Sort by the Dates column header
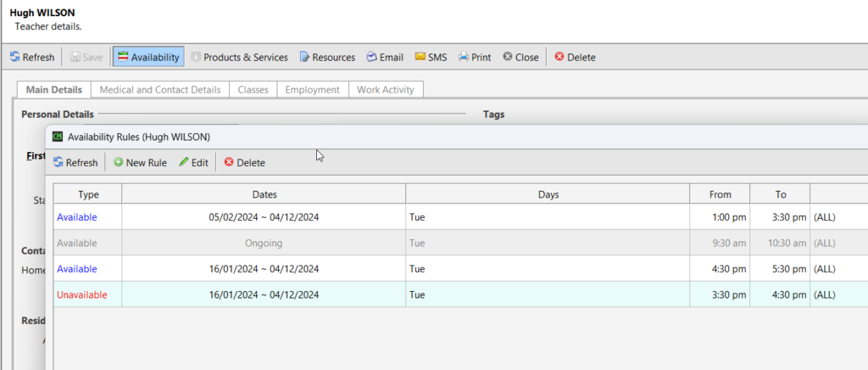The height and width of the screenshot is (370, 868). [264, 194]
